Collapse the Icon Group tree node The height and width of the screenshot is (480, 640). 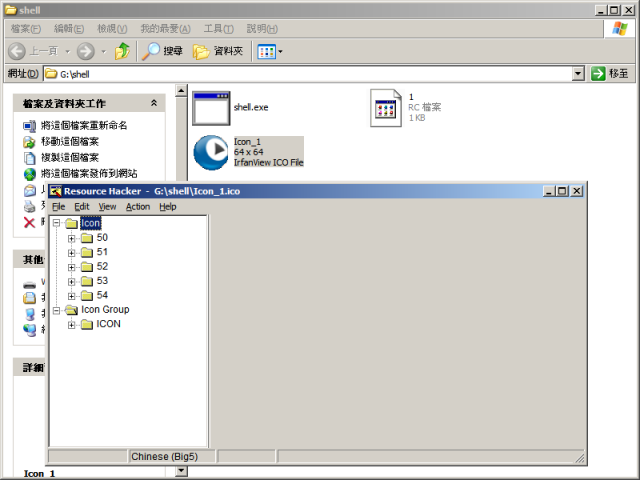coord(56,311)
